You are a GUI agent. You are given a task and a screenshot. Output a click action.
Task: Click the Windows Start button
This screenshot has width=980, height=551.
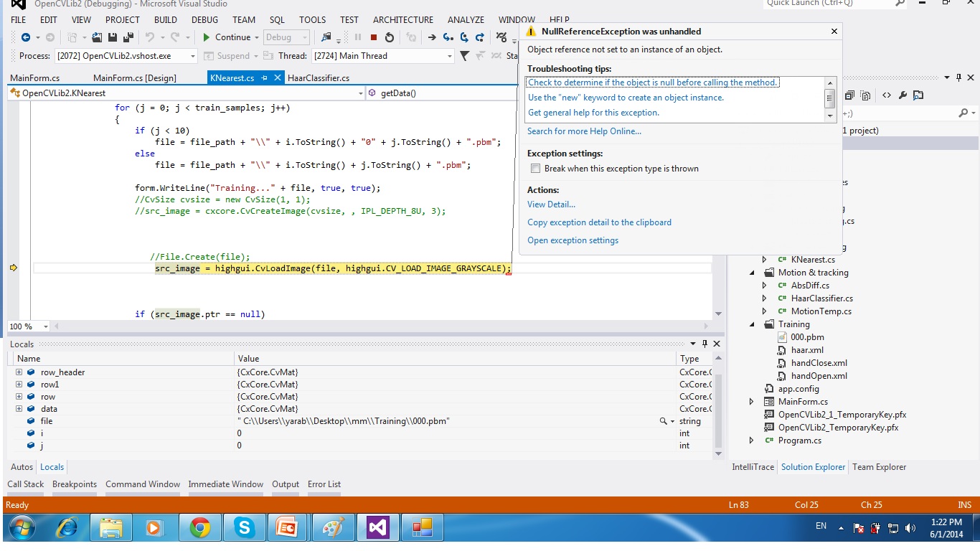[22, 529]
